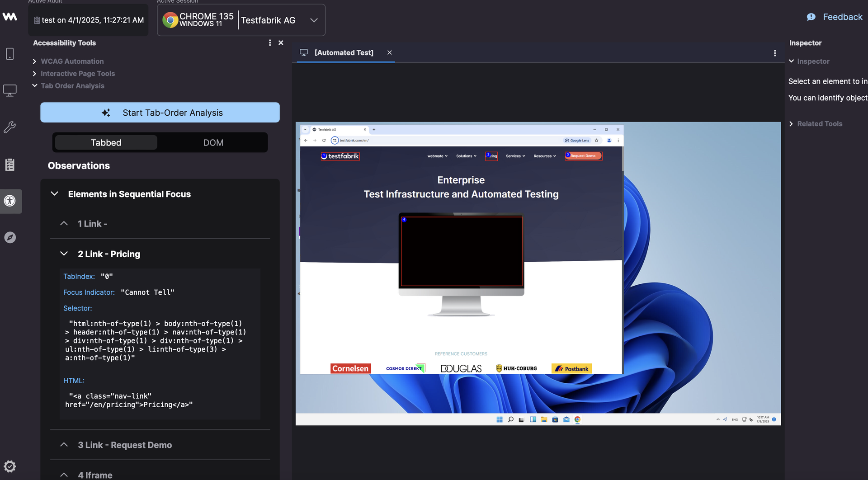The width and height of the screenshot is (868, 480).
Task: Open the compass explore icon in sidebar
Action: click(9, 237)
